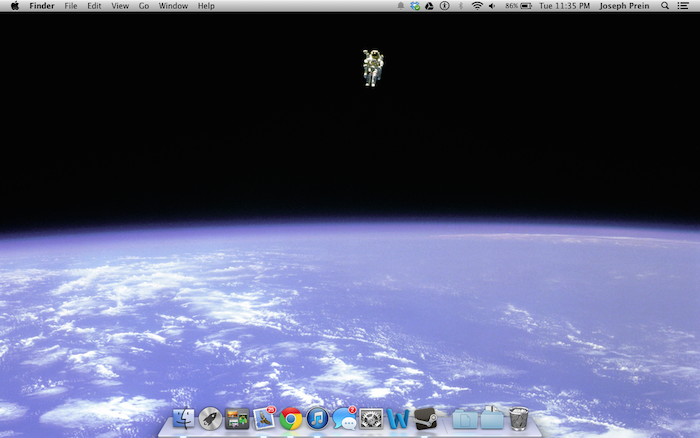The width and height of the screenshot is (700, 438).
Task: Launch the blue W app in Dock
Action: [x=398, y=419]
